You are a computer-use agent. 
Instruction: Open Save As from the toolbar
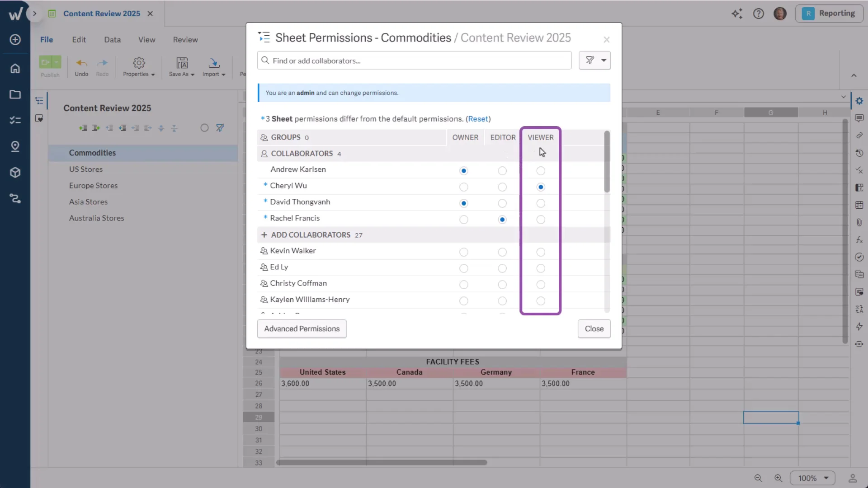181,66
